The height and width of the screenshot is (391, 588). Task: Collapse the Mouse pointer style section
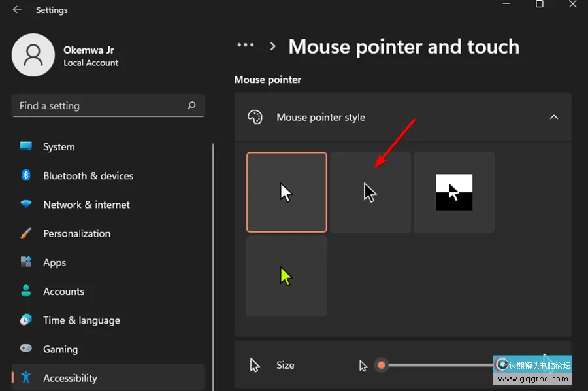click(553, 118)
